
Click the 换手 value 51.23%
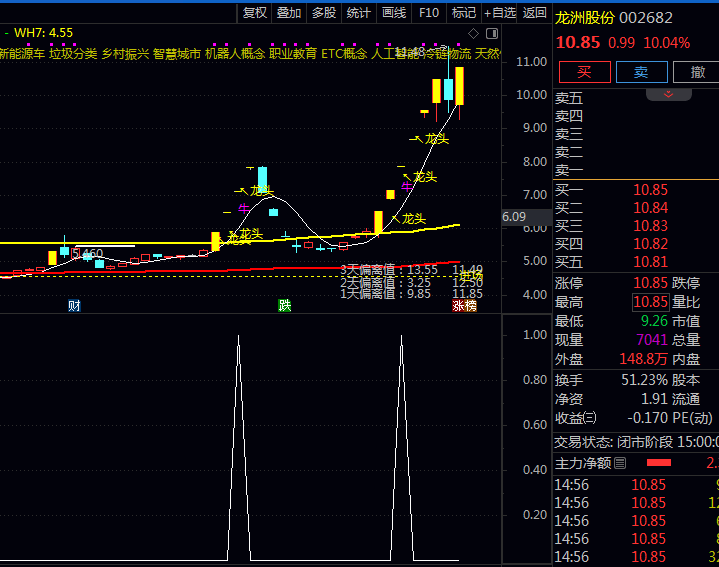click(x=645, y=380)
